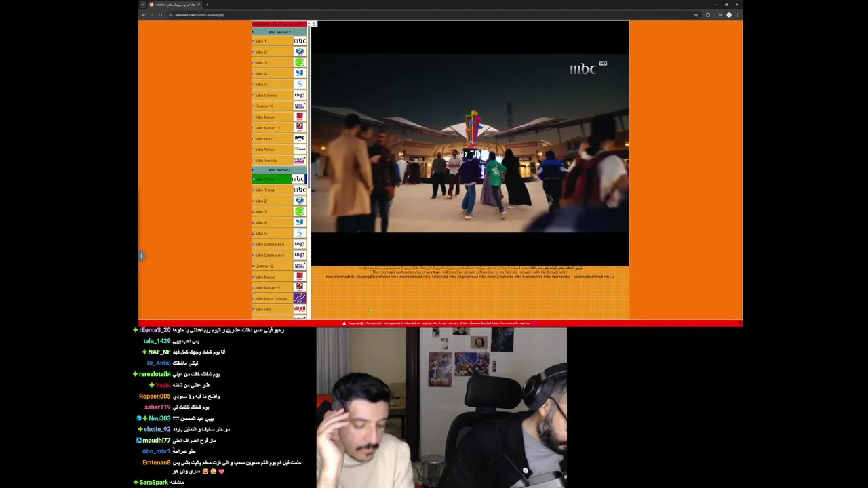Image resolution: width=868 pixels, height=488 pixels.
Task: Click the Mbc Masr Drama channel label
Action: point(271,299)
